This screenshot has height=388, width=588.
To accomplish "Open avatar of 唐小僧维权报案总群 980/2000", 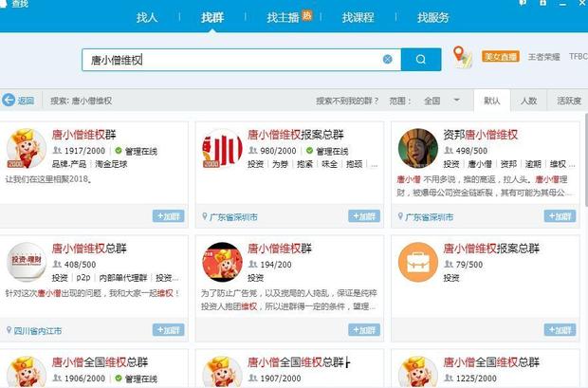I will [x=222, y=149].
